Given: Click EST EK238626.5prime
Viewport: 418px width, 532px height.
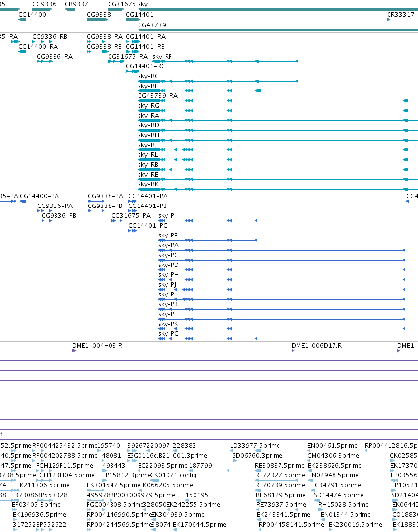Looking at the screenshot, I should tap(334, 466).
